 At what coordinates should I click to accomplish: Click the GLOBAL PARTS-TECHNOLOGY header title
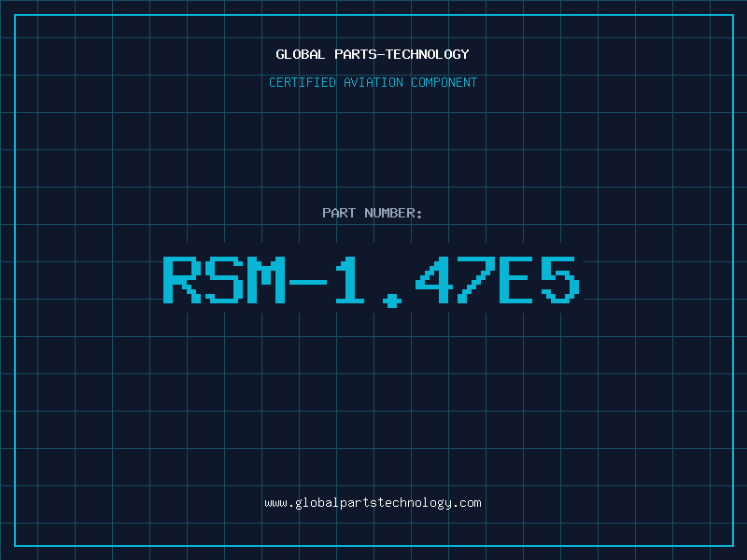(x=373, y=54)
